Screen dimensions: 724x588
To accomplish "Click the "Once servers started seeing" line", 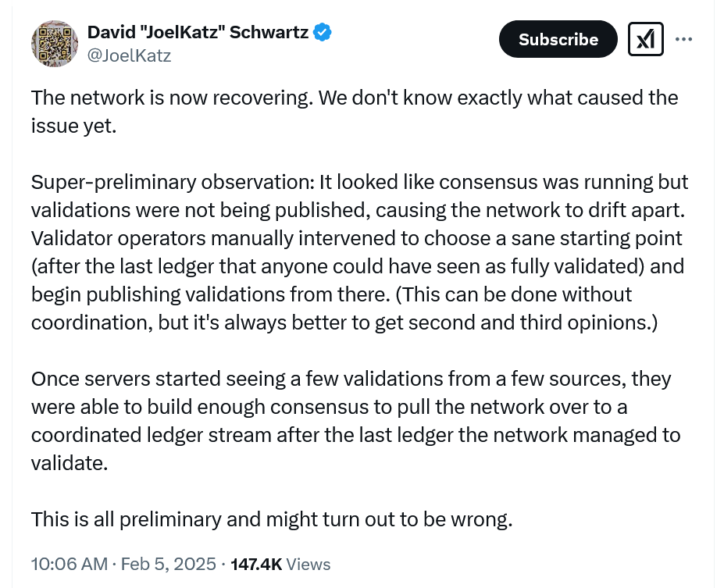I will (351, 380).
